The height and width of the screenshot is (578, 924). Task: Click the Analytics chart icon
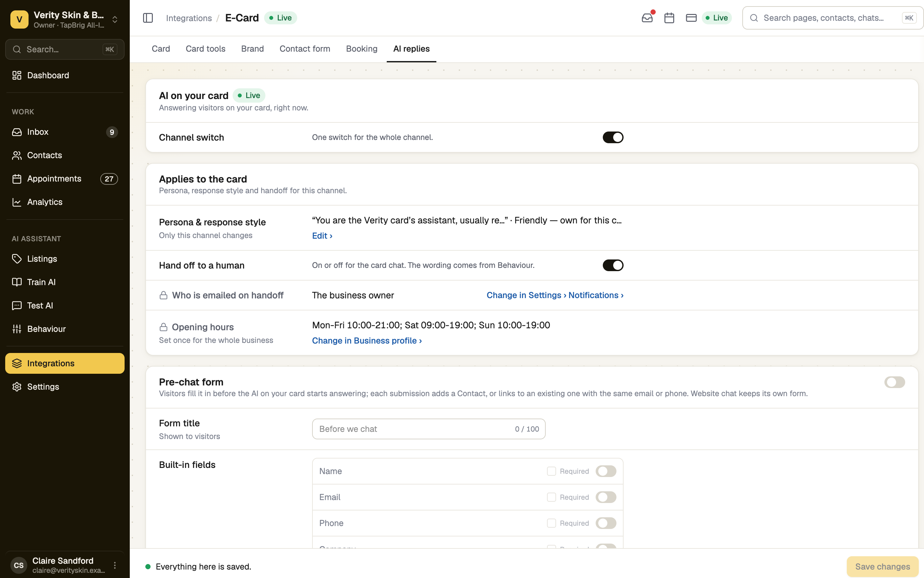pos(17,202)
